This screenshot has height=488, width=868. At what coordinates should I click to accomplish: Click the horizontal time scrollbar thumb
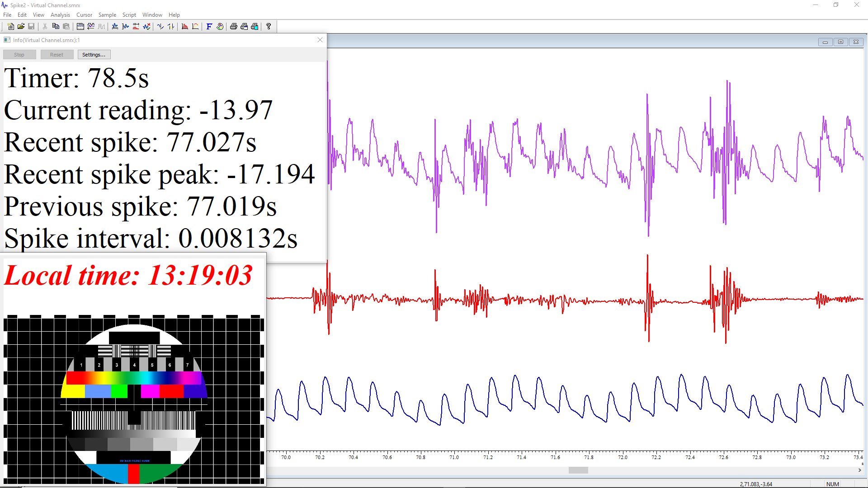click(x=578, y=470)
